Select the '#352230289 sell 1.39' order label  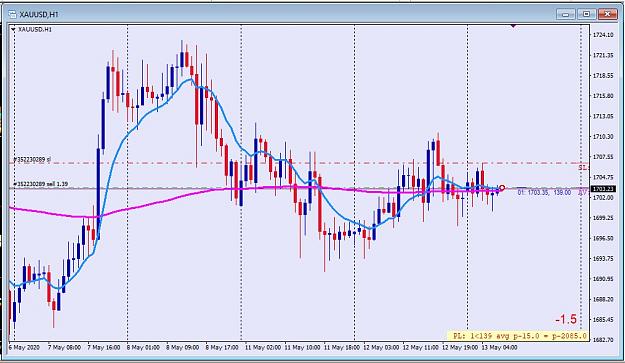[40, 184]
